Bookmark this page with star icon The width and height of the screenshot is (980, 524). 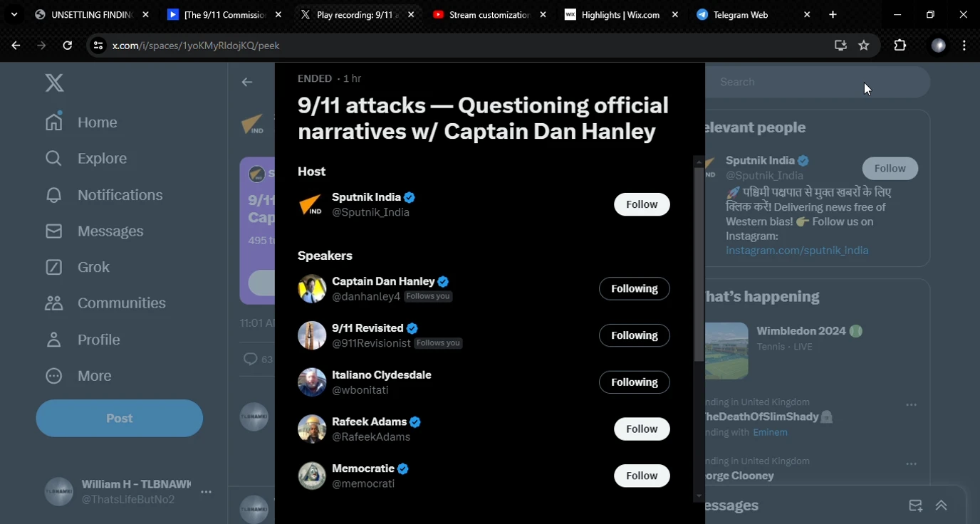point(864,46)
